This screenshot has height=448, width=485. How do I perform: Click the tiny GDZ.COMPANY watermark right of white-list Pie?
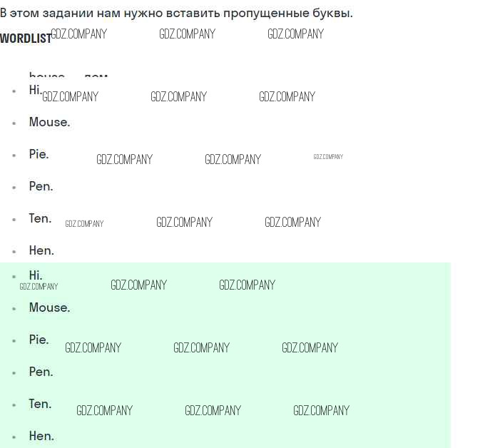(x=328, y=157)
